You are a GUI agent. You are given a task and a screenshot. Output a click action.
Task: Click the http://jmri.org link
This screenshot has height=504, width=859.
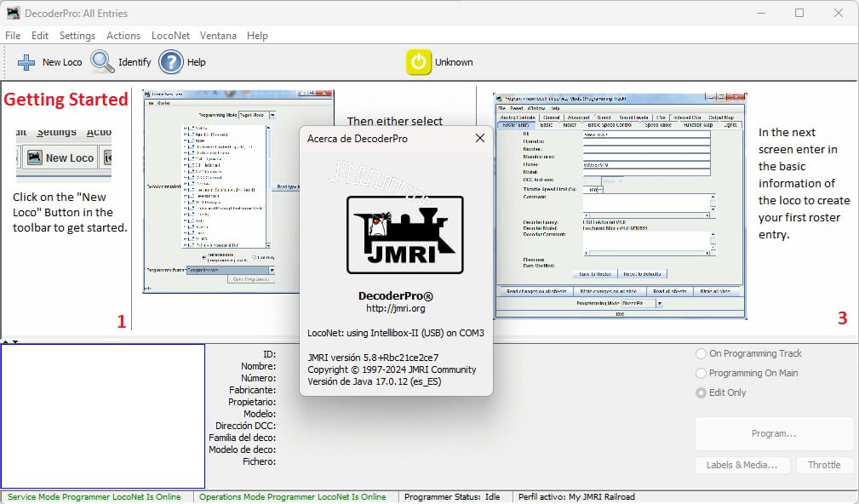396,308
